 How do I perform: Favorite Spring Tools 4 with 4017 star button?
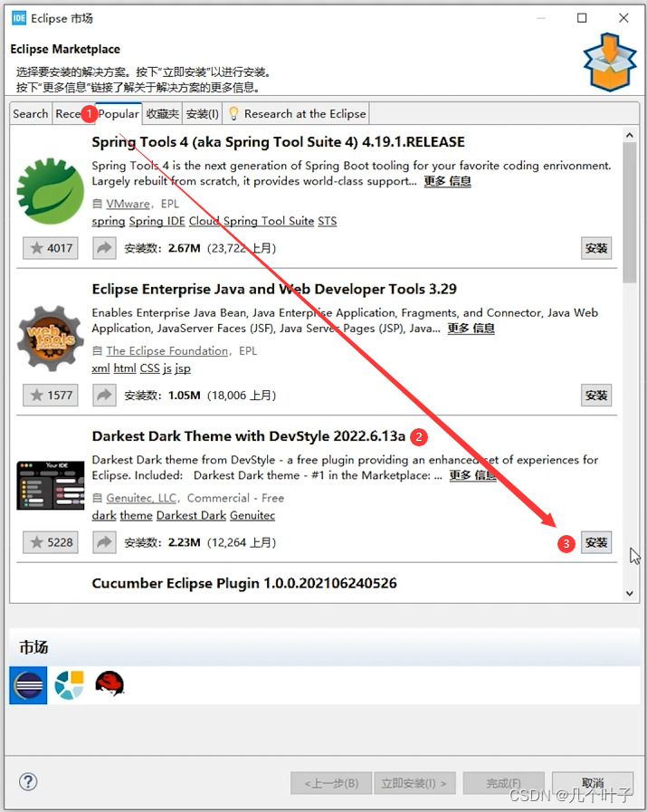(x=50, y=248)
